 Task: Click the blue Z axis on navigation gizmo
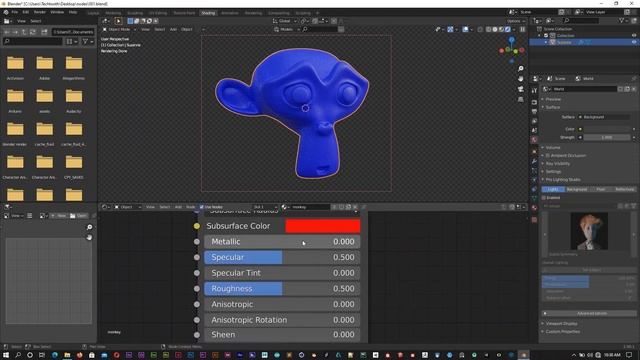[511, 40]
